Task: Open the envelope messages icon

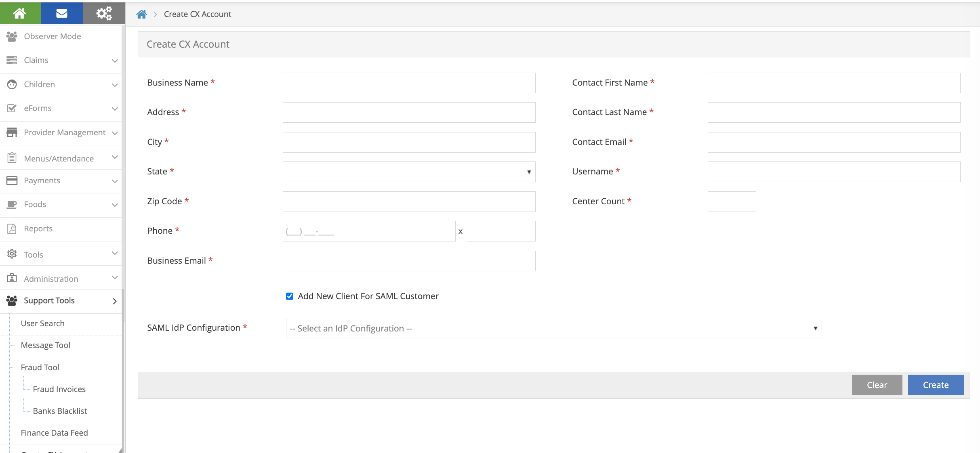Action: (x=61, y=13)
